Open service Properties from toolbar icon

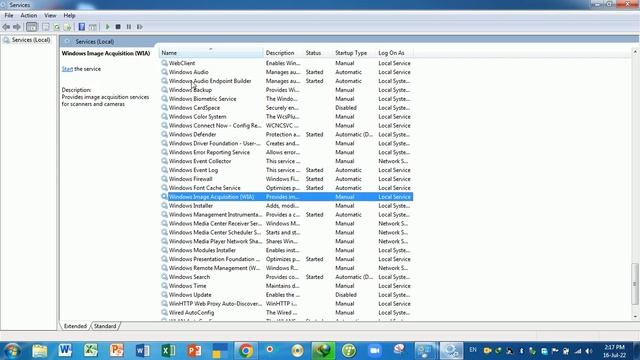46,27
